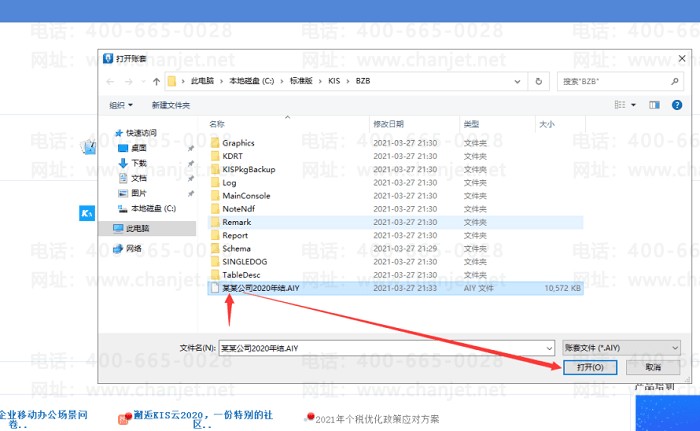Toggle the preview pane icon
Viewport: 700px width, 431px height.
655,104
